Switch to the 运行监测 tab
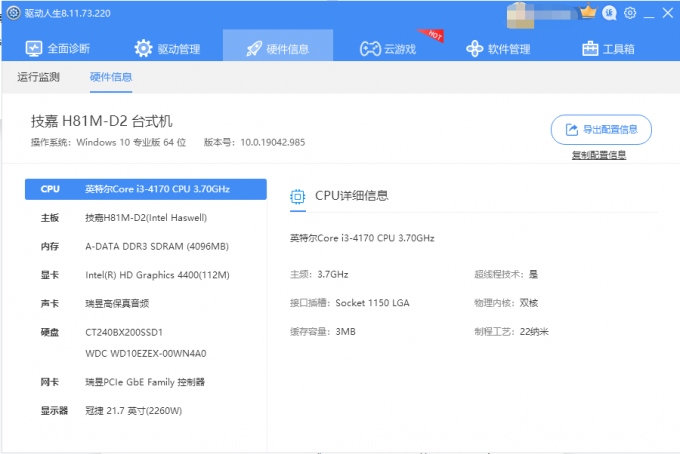Image resolution: width=680 pixels, height=454 pixels. point(39,77)
